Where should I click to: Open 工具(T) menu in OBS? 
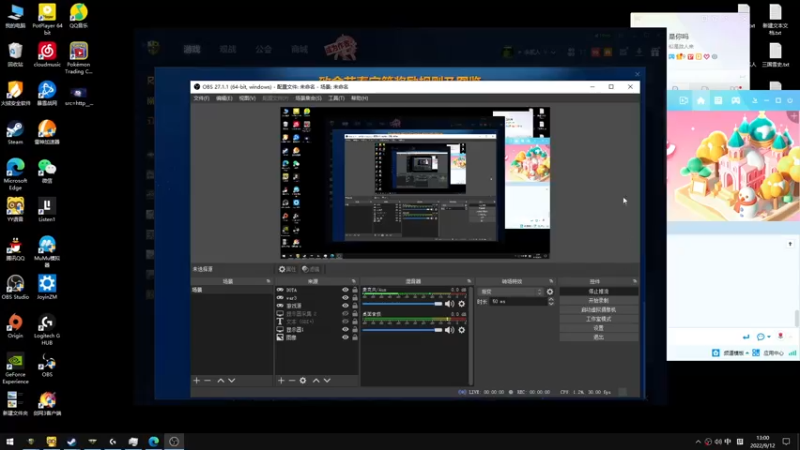pyautogui.click(x=336, y=98)
